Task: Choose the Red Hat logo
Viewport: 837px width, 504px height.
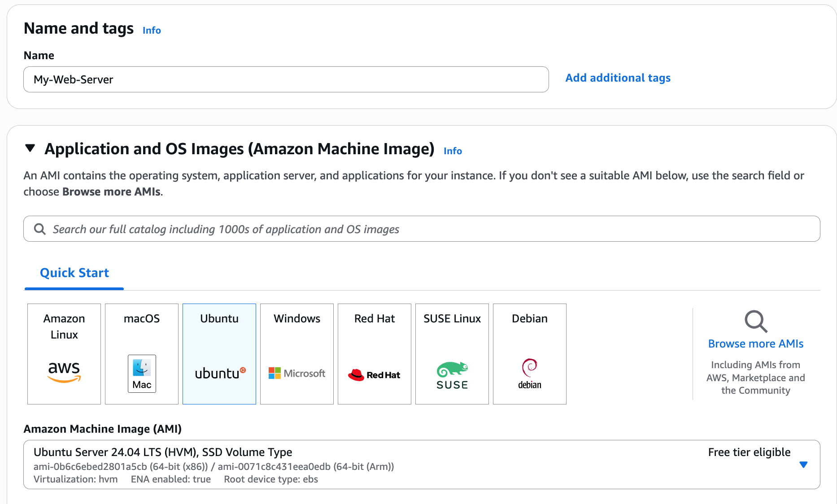Action: (374, 375)
